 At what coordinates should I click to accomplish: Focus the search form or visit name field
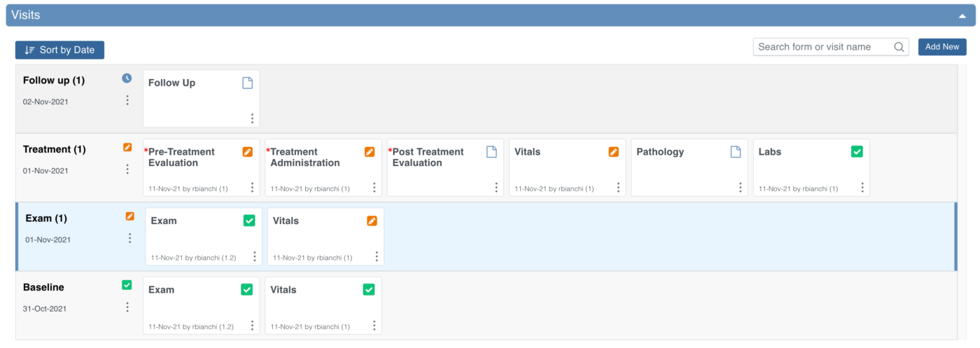(822, 47)
